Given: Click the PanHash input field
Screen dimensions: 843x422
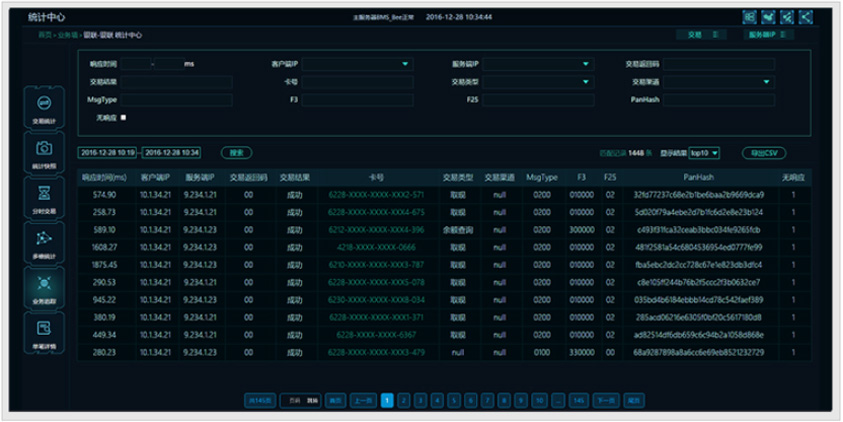Looking at the screenshot, I should [x=718, y=100].
